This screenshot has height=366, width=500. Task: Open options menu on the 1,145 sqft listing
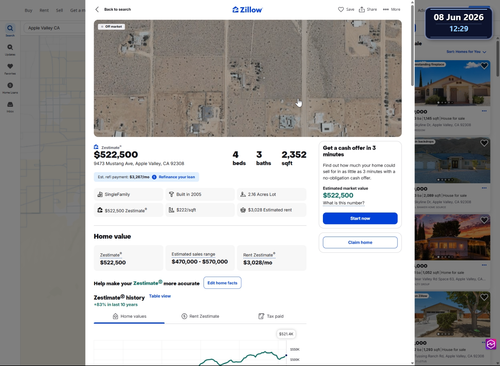coord(484,111)
